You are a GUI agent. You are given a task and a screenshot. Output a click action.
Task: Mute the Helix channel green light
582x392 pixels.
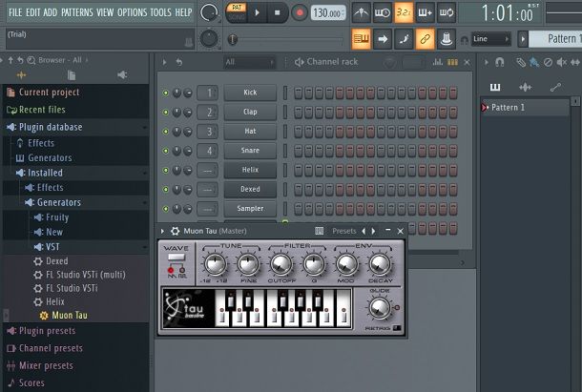click(166, 170)
